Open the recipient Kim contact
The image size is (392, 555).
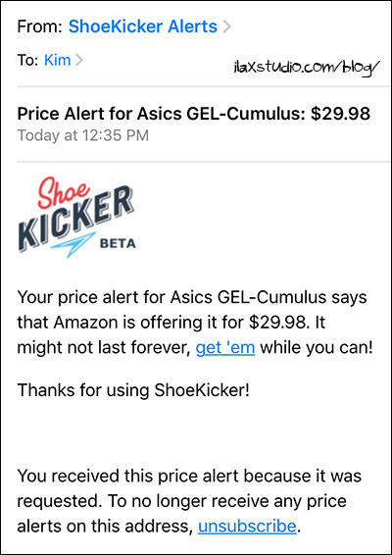click(x=57, y=60)
